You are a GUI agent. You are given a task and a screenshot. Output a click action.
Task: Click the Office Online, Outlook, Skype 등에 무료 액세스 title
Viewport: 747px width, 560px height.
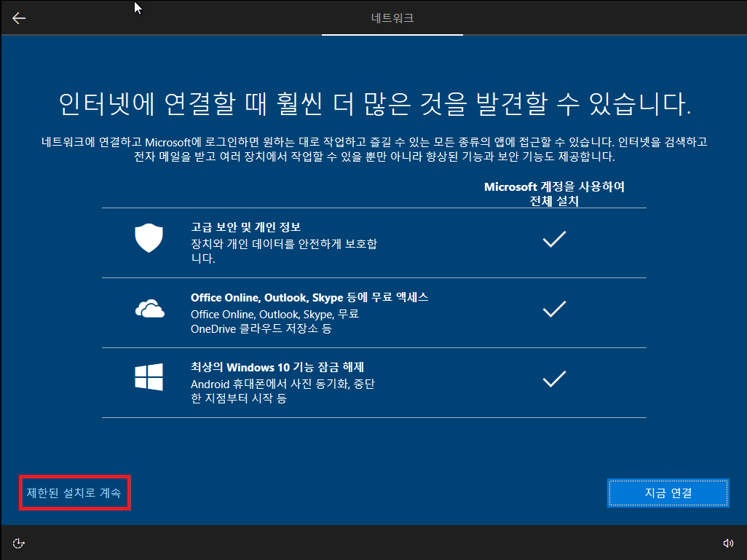tap(309, 297)
